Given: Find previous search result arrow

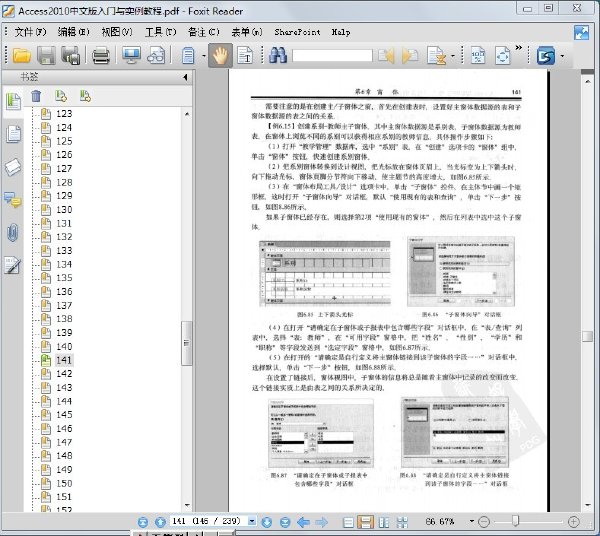Looking at the screenshot, I should [x=386, y=56].
